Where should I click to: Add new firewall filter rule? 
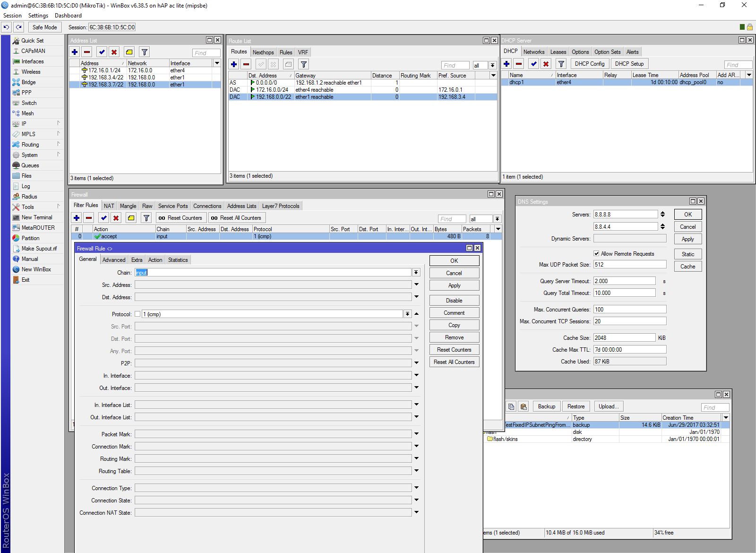pos(77,218)
